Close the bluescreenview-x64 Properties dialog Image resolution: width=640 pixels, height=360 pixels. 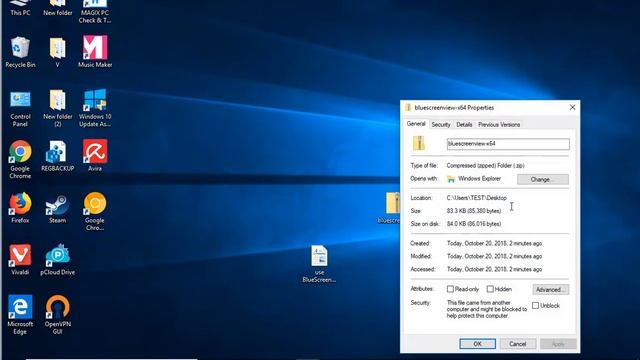572,107
